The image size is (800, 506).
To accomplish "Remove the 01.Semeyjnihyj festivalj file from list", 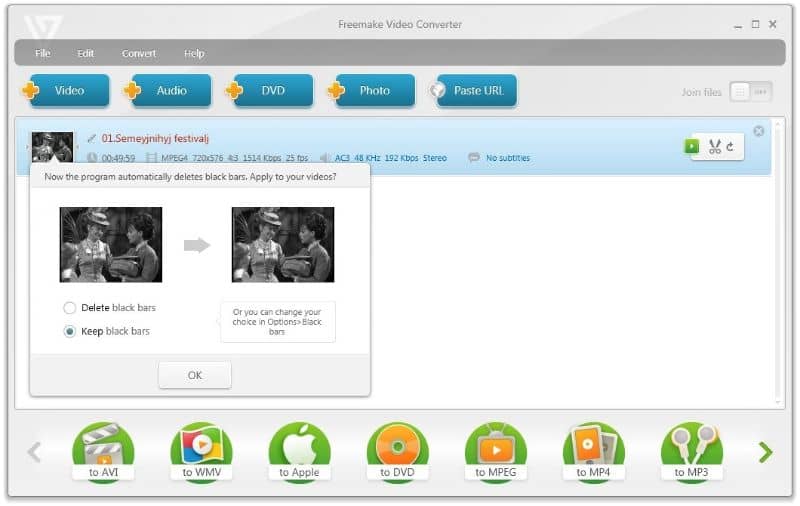I will tap(759, 131).
